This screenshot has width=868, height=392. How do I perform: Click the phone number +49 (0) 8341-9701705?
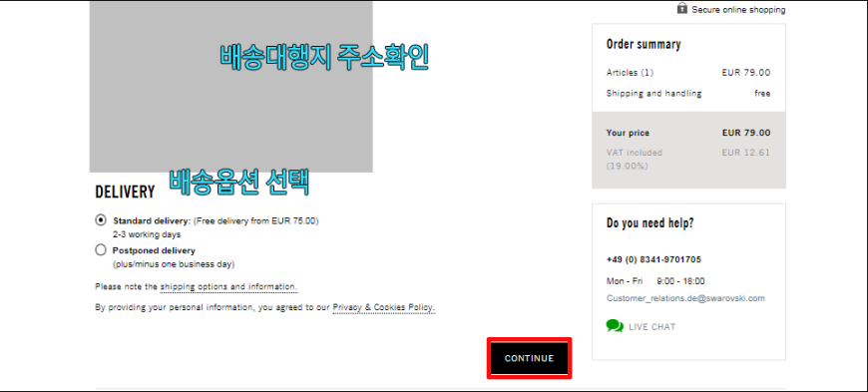click(653, 259)
